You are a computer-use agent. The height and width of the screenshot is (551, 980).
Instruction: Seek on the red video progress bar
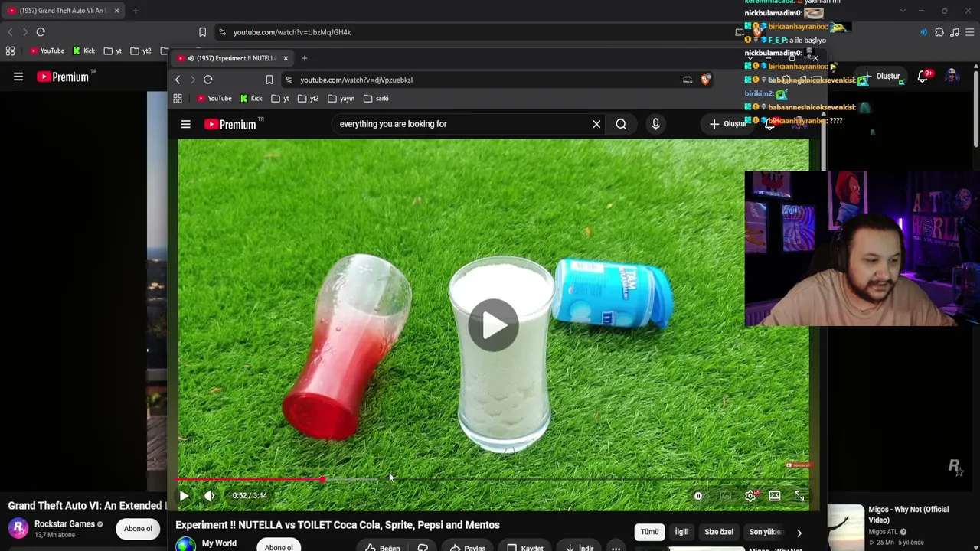click(493, 480)
